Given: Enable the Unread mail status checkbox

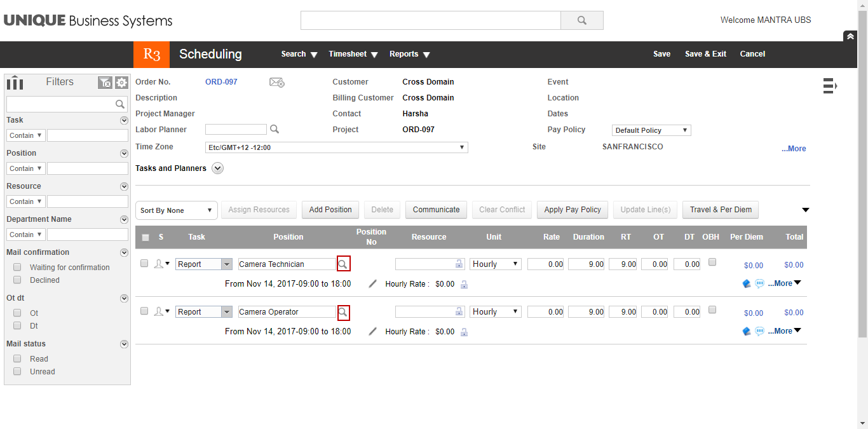Looking at the screenshot, I should (17, 371).
